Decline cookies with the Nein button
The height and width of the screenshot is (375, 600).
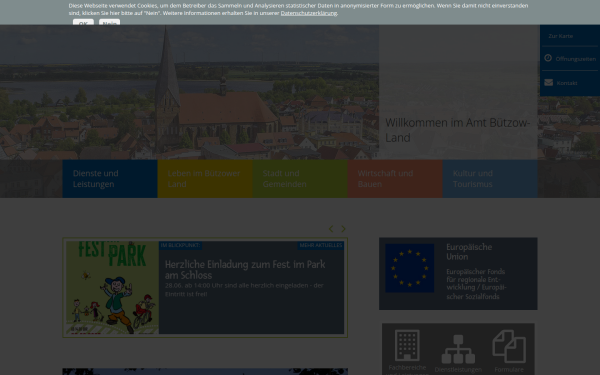click(x=109, y=22)
